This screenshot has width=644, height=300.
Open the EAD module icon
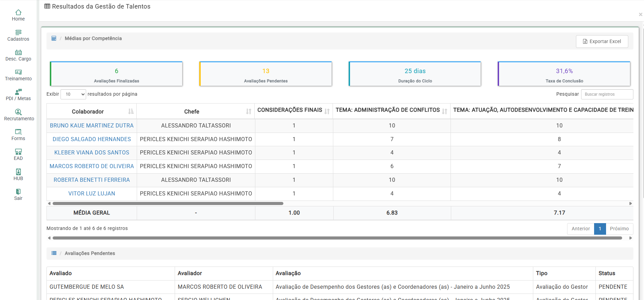pos(18,152)
